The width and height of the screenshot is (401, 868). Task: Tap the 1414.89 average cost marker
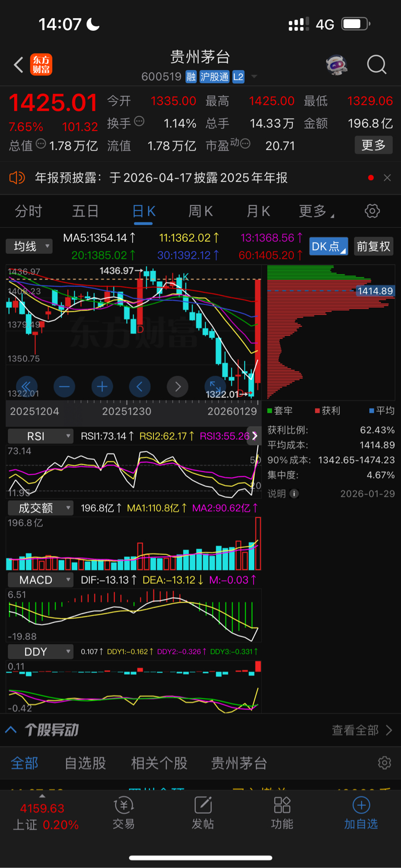pyautogui.click(x=375, y=291)
